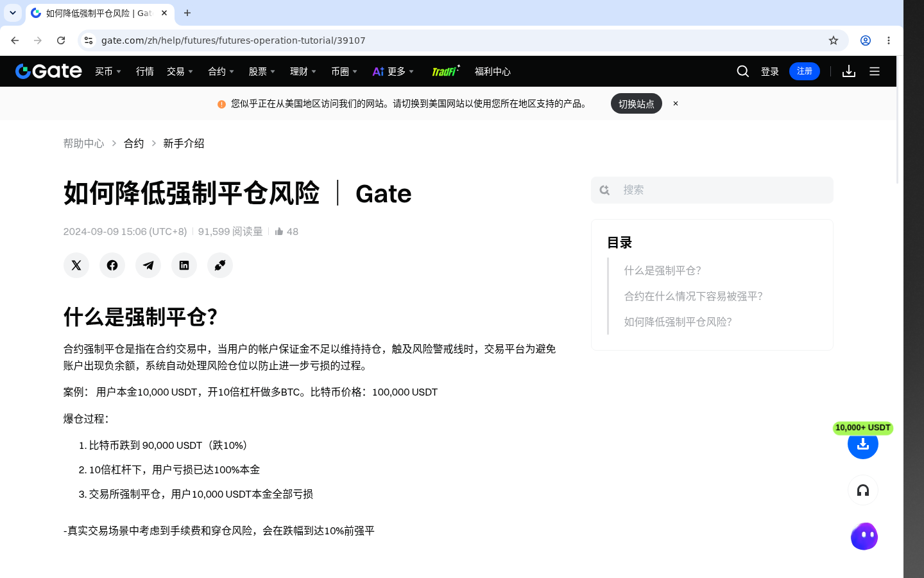Open 行情 in the navigation bar

click(x=145, y=71)
